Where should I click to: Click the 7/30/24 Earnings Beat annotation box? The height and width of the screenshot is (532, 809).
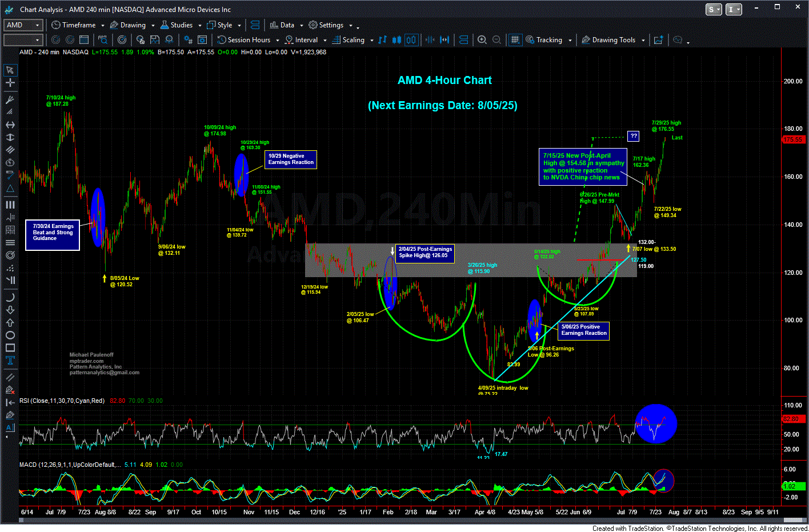tap(53, 235)
